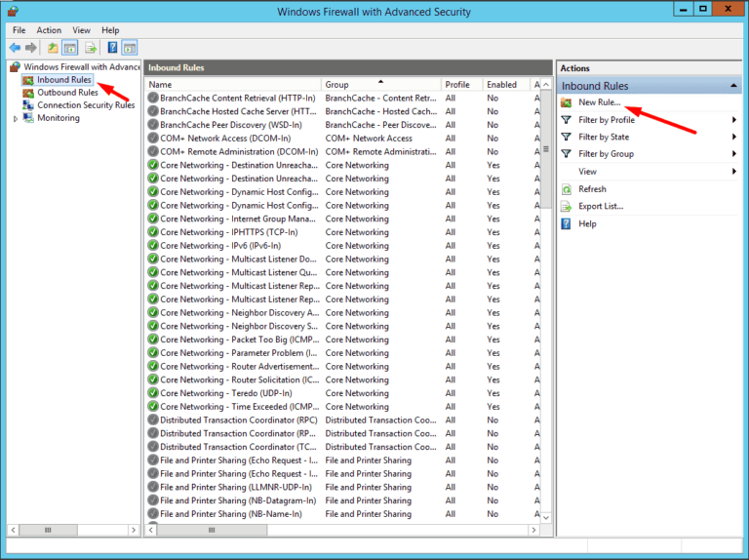Sort rules by Enabled column header

pos(507,85)
